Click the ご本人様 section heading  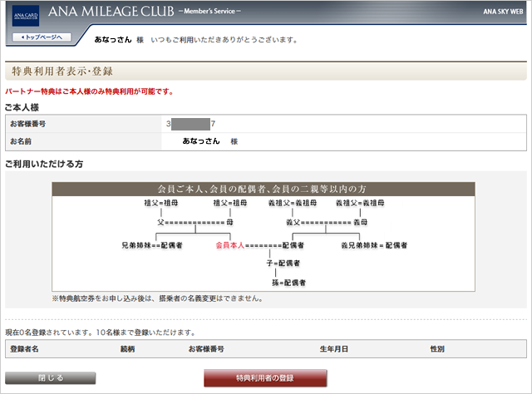pos(22,107)
